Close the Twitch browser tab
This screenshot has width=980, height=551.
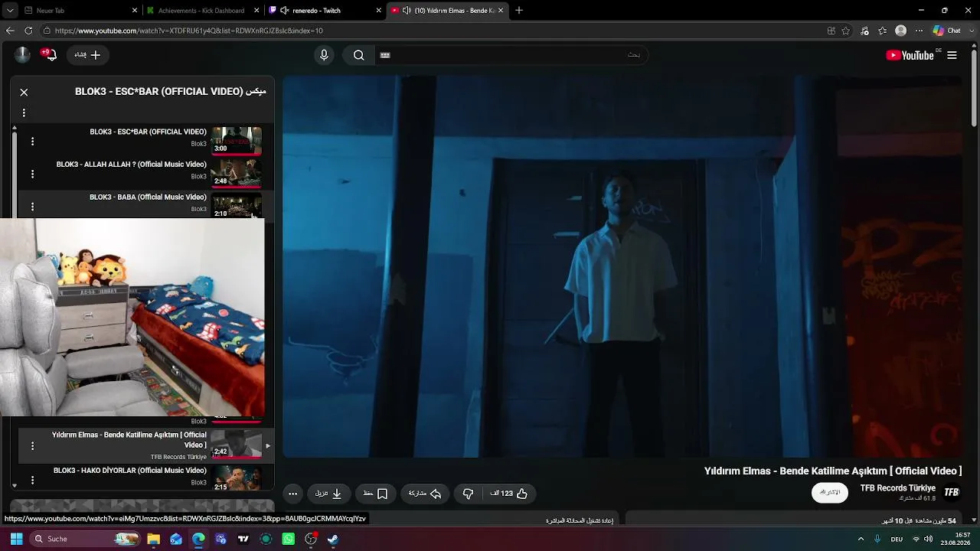tap(378, 11)
